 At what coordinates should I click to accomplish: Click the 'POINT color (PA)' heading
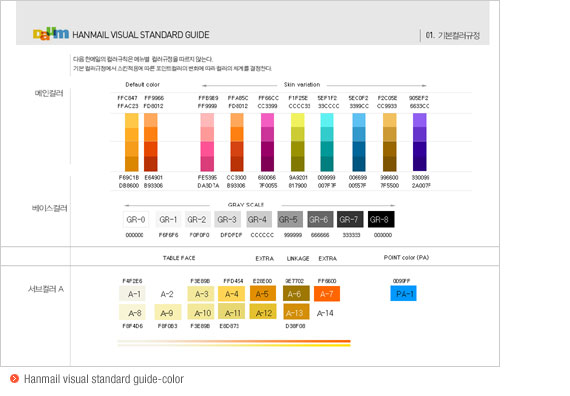pos(406,257)
